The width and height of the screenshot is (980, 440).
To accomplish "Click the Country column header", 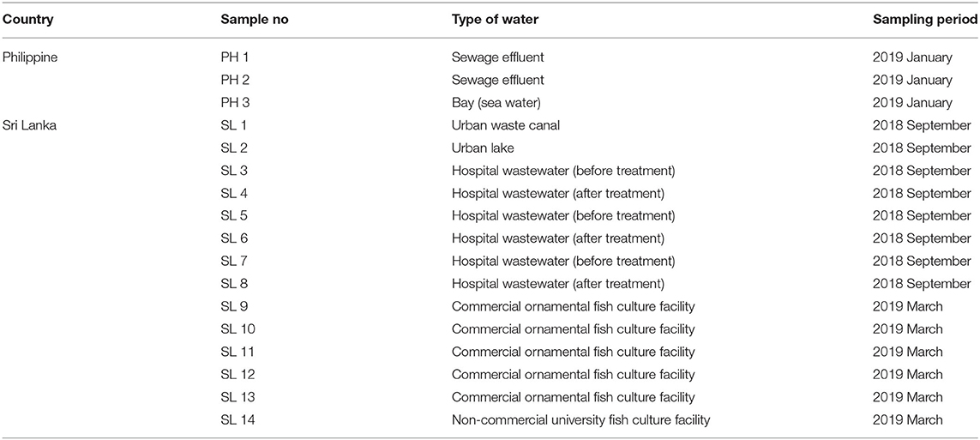I will click(x=28, y=20).
